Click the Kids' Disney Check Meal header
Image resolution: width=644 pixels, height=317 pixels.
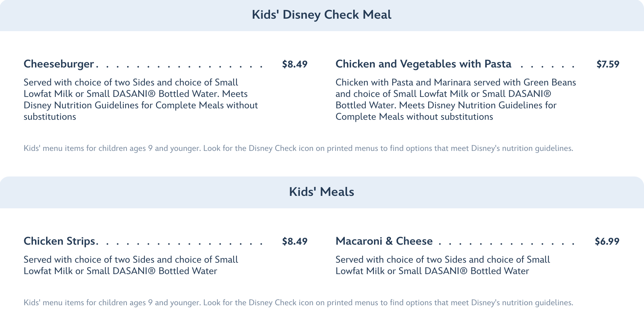[x=322, y=15]
